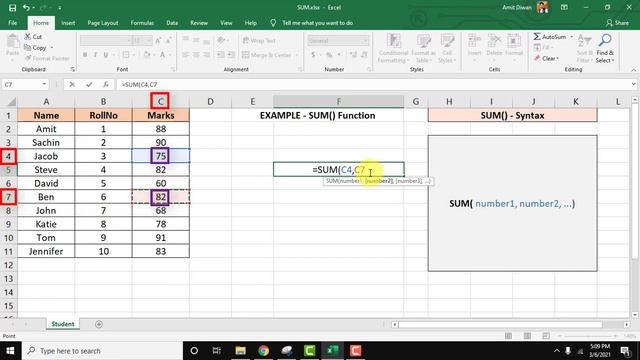
Task: Switch to the Review tab
Action: [x=199, y=23]
